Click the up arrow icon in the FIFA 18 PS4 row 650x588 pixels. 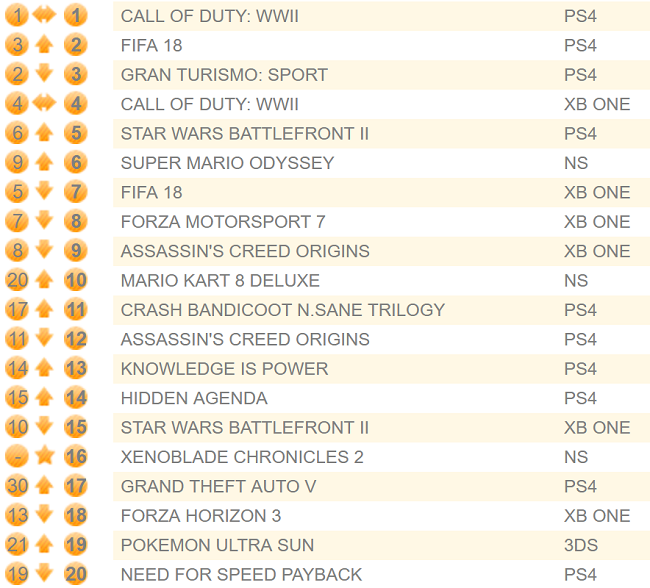pyautogui.click(x=44, y=45)
